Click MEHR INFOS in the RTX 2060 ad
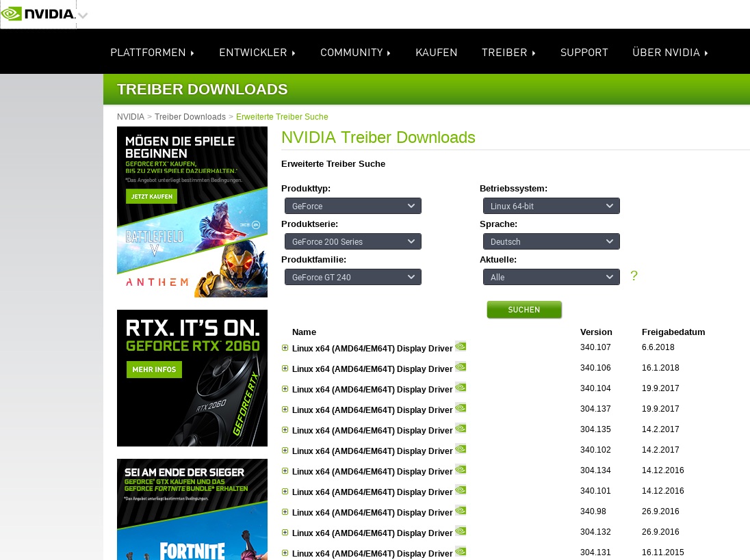750x560 pixels. [x=154, y=369]
